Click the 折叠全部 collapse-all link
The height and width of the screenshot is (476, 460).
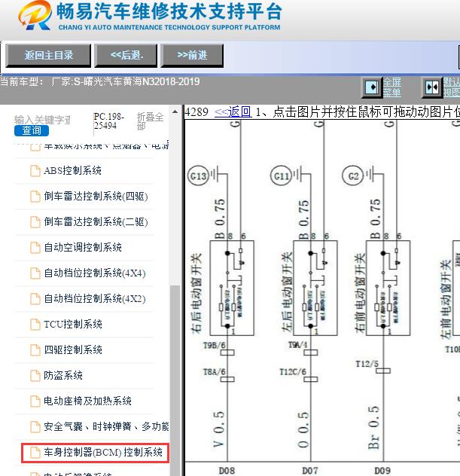[x=151, y=121]
